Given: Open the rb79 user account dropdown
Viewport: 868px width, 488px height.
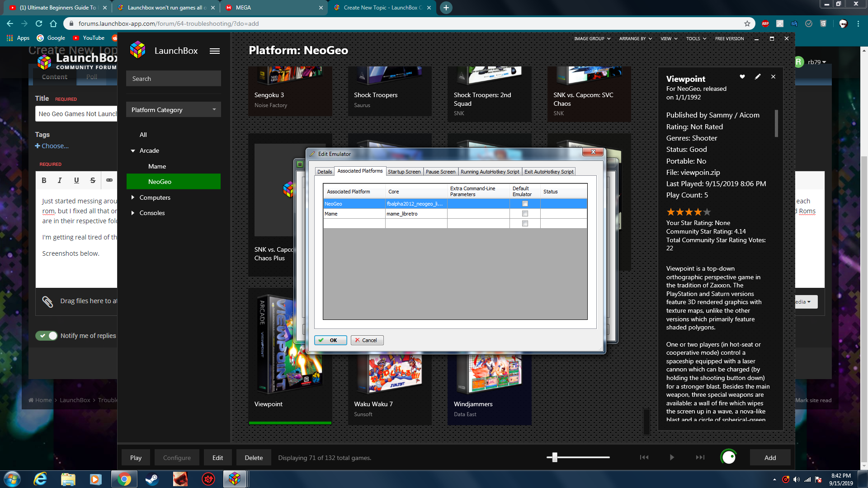Looking at the screenshot, I should [x=817, y=62].
